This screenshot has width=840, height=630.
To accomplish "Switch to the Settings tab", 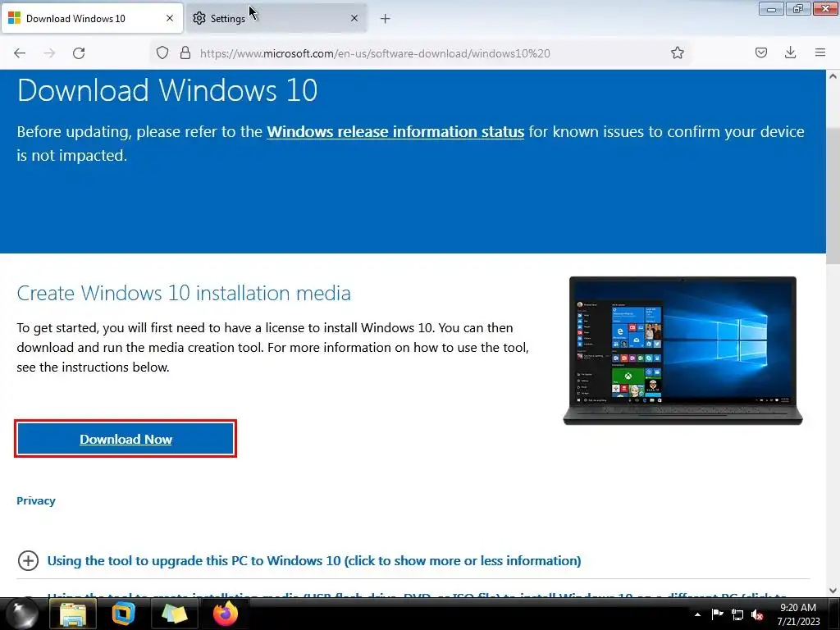I will [x=276, y=18].
